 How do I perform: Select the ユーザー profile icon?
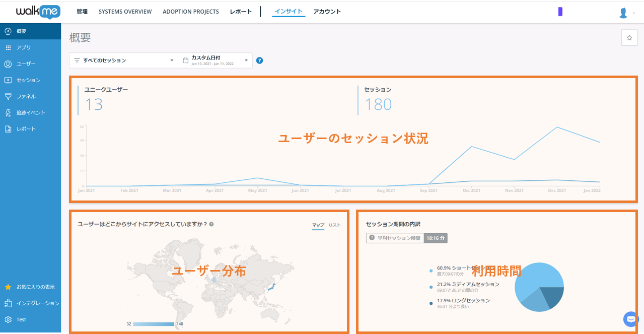pyautogui.click(x=8, y=64)
